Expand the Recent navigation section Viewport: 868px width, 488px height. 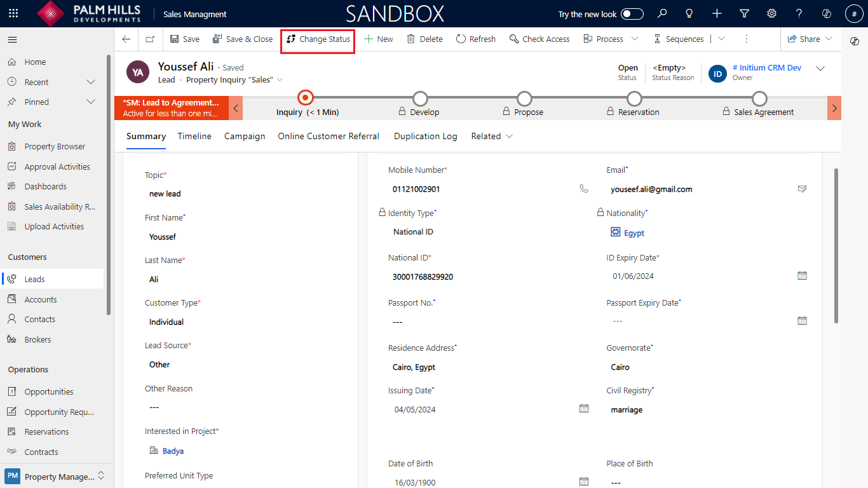tap(91, 82)
